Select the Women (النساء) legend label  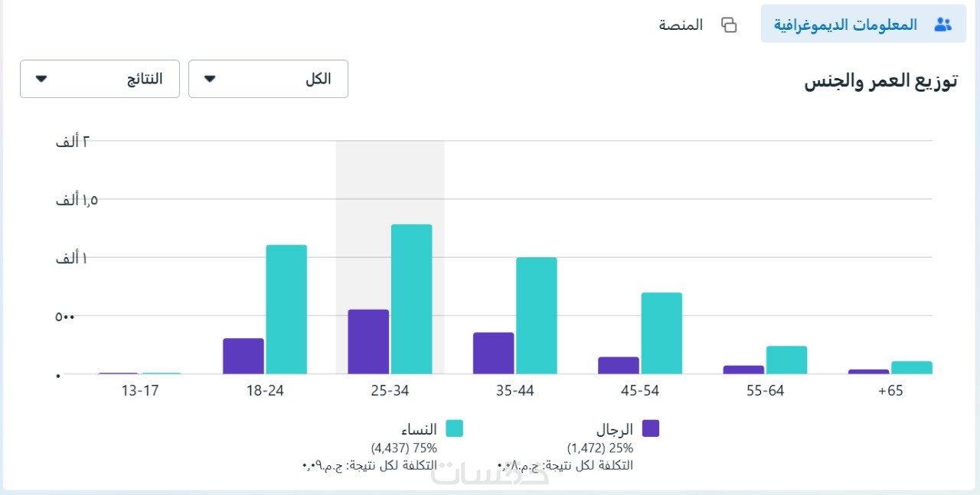[420, 429]
